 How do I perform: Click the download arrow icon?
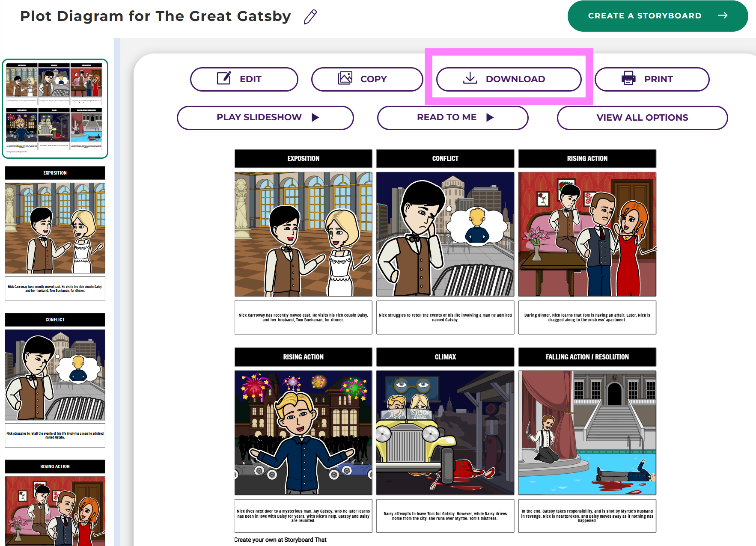coord(470,78)
